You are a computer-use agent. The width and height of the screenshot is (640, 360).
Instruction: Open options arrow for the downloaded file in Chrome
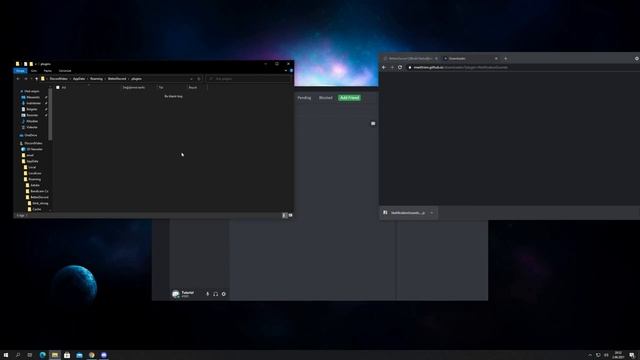(431, 213)
